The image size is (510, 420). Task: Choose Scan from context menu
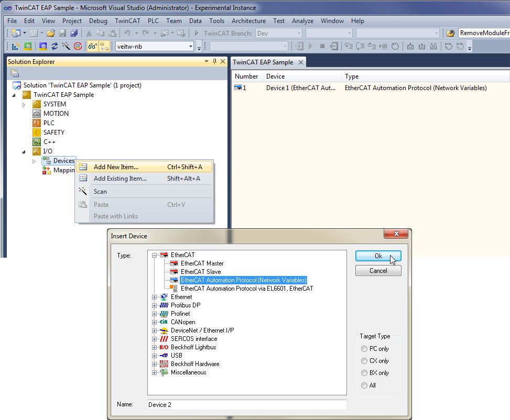[x=144, y=192]
